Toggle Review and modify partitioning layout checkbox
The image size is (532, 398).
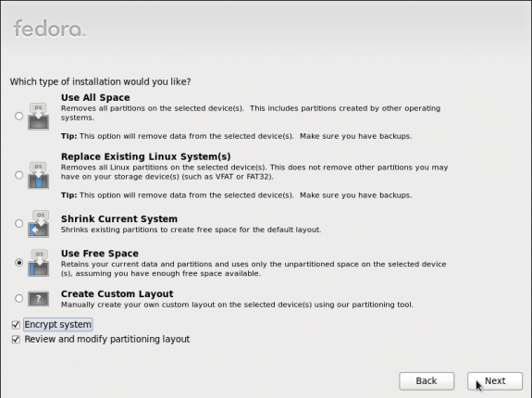point(16,340)
